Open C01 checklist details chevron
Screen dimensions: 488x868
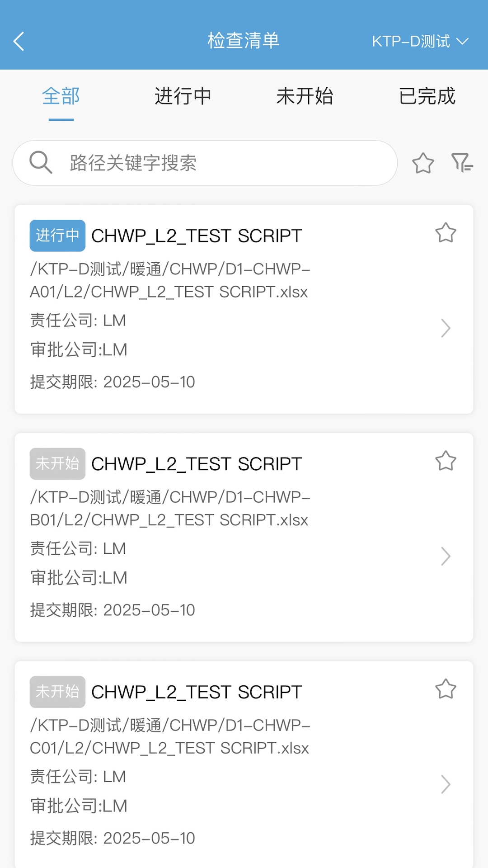pyautogui.click(x=446, y=784)
